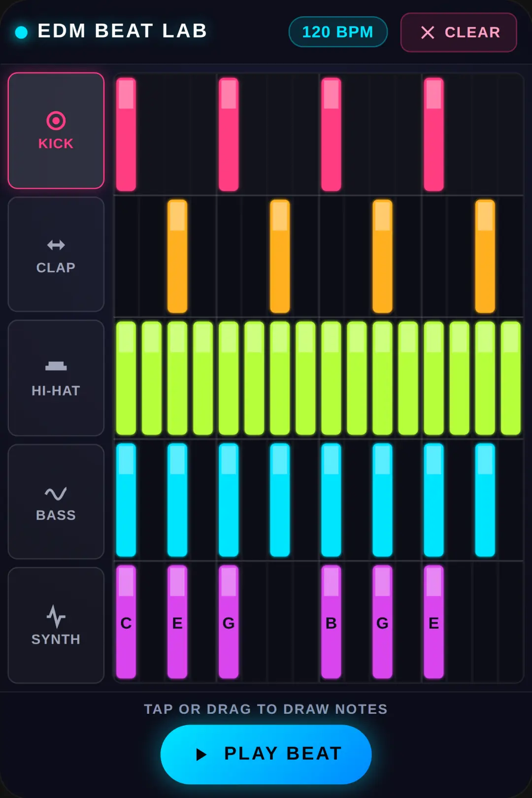Toggle the last orange clap note
This screenshot has width=532, height=798.
485,256
